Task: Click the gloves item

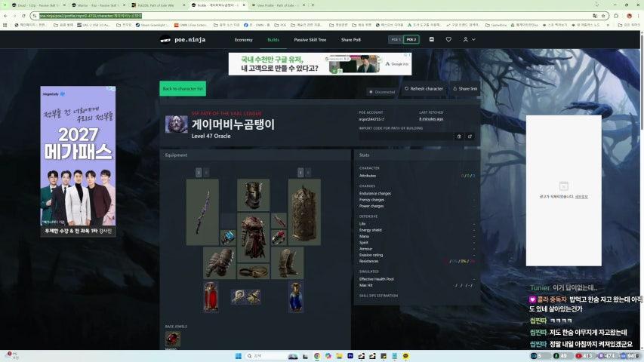Action: (x=219, y=262)
